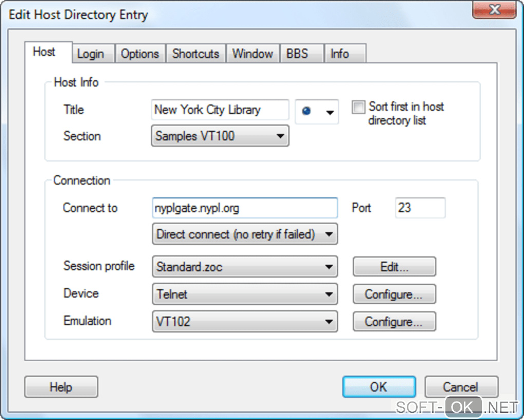Open the Info tab

340,54
